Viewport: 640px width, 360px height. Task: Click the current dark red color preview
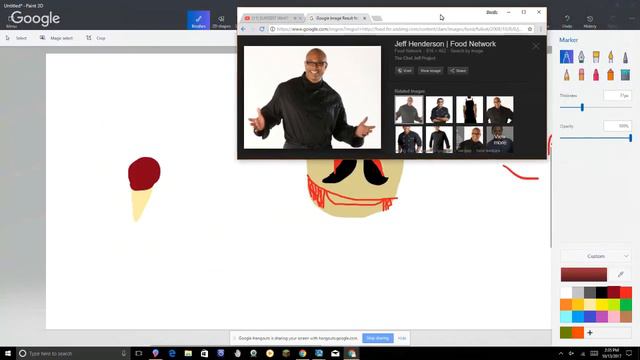(x=584, y=275)
